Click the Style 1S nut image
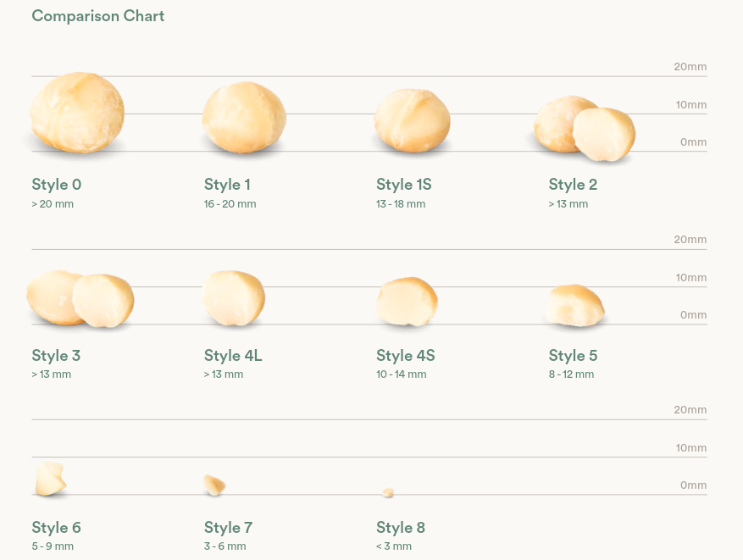Viewport: 743px width, 560px height. pos(413,120)
